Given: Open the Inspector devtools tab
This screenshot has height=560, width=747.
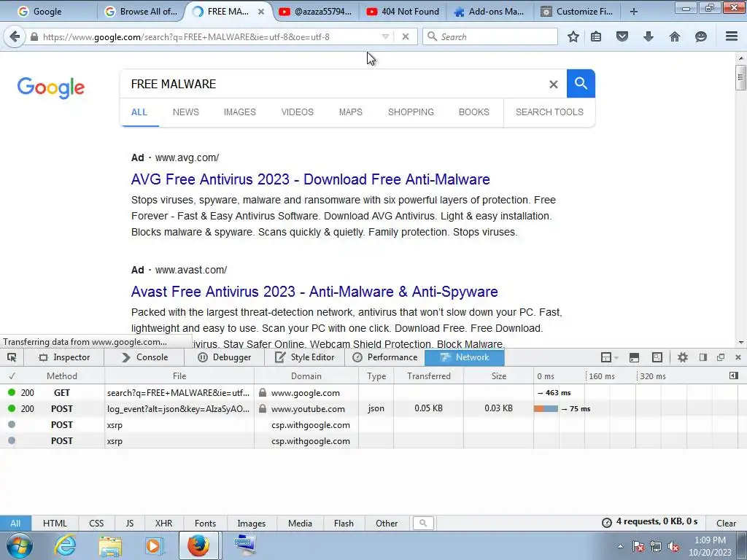Looking at the screenshot, I should click(64, 357).
